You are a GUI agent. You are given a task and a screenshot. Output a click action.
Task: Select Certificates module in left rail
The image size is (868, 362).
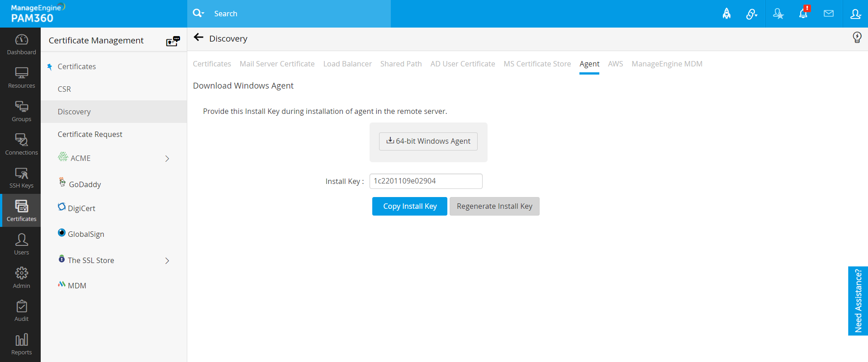point(21,211)
